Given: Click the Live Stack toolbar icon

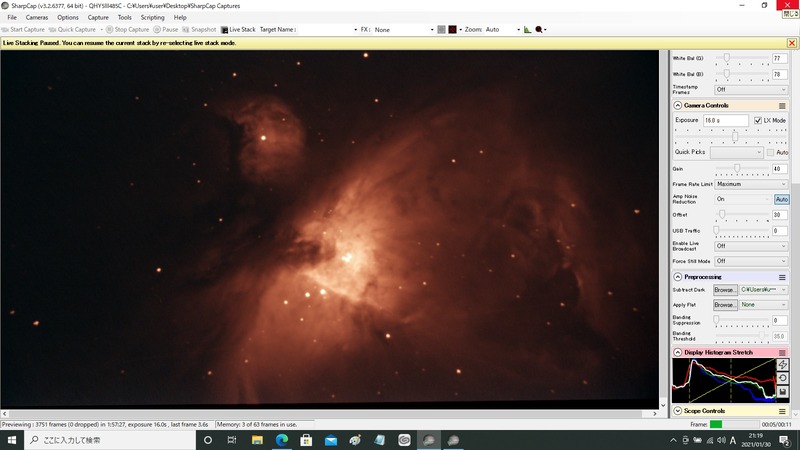Looking at the screenshot, I should (224, 30).
